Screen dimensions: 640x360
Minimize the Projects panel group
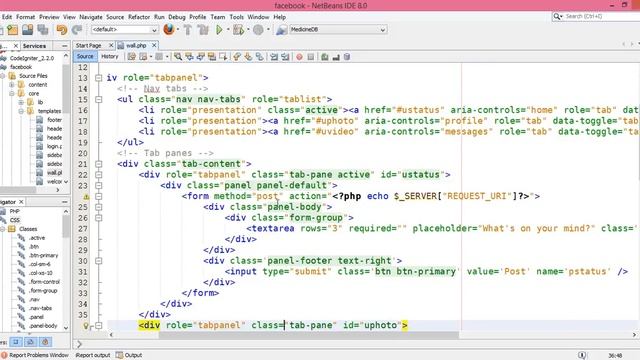point(64,46)
